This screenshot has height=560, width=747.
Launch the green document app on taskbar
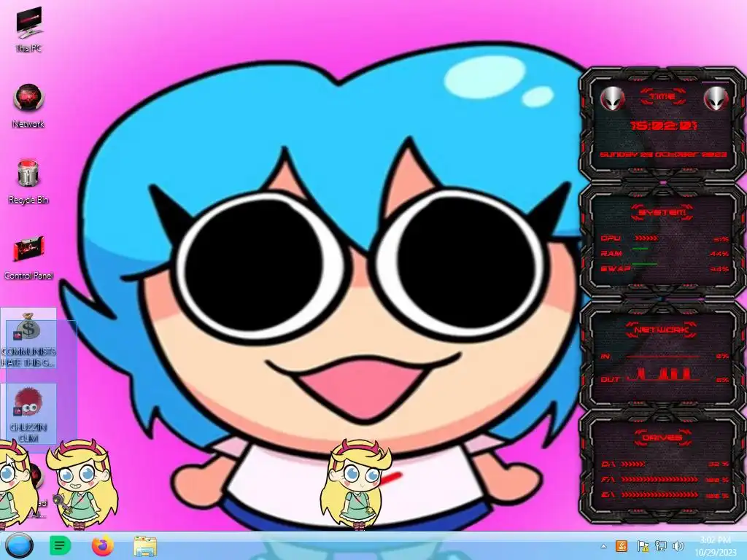[60, 545]
